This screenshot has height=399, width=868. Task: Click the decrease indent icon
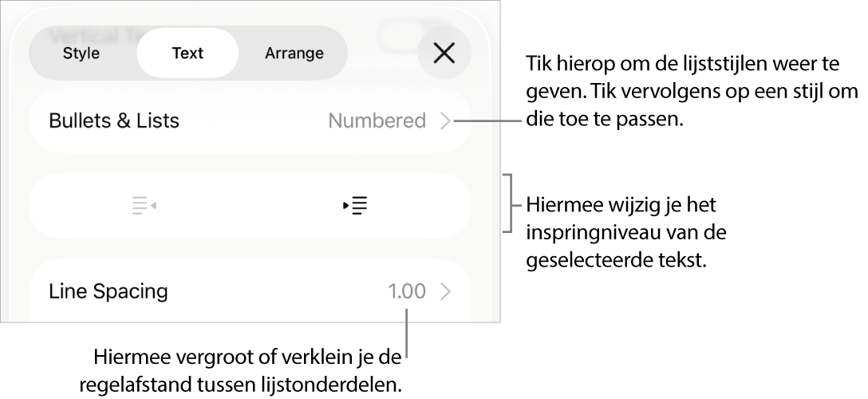coord(144,206)
